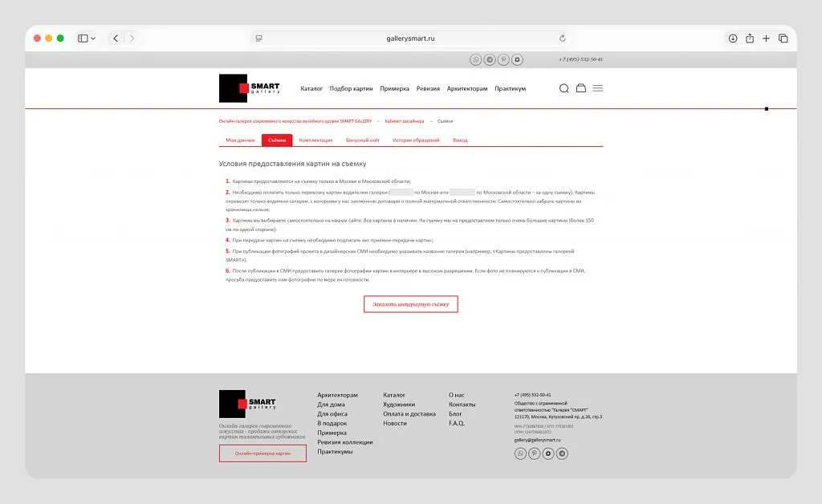Click the Онлайн-примерка картин button

pos(262,453)
